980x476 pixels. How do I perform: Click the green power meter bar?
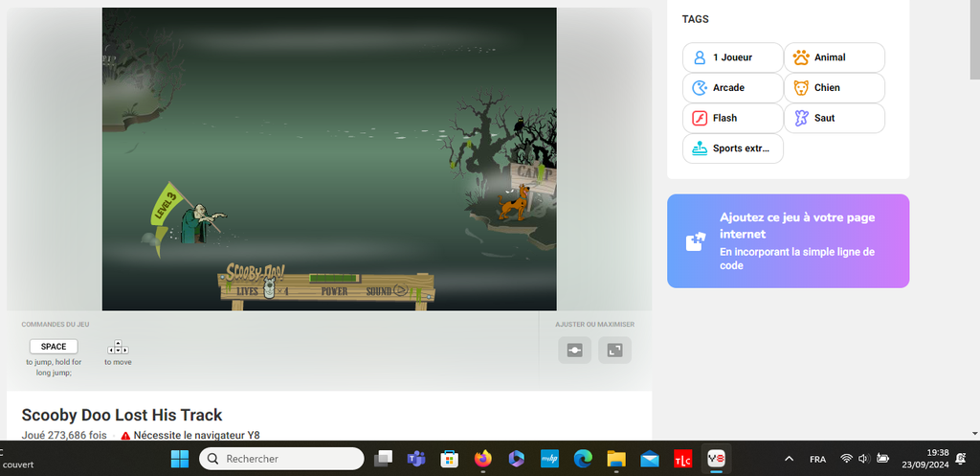[x=332, y=279]
